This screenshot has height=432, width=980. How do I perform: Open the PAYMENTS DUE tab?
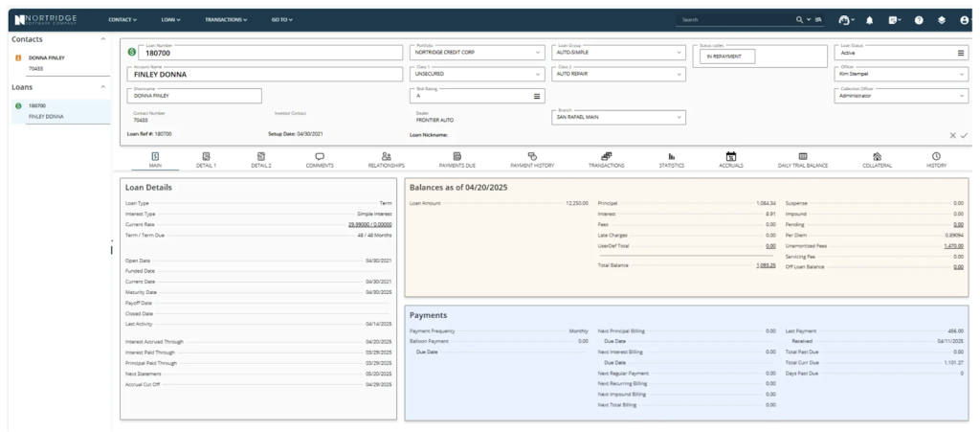coord(457,160)
